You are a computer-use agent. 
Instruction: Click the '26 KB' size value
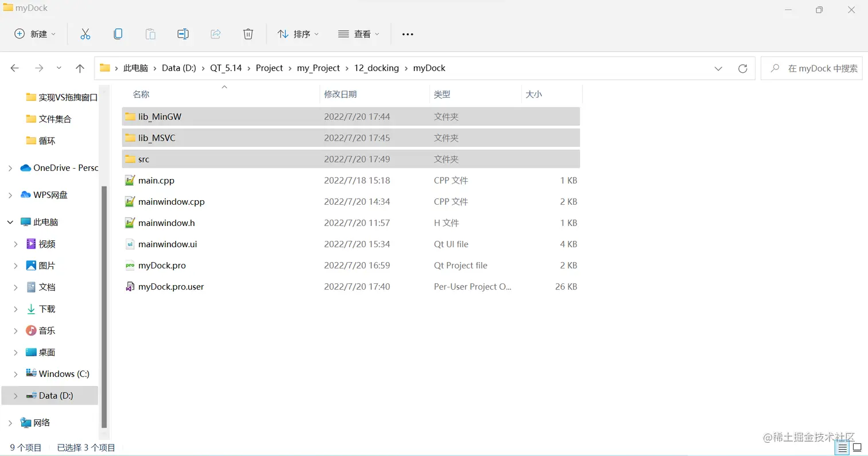pyautogui.click(x=566, y=287)
